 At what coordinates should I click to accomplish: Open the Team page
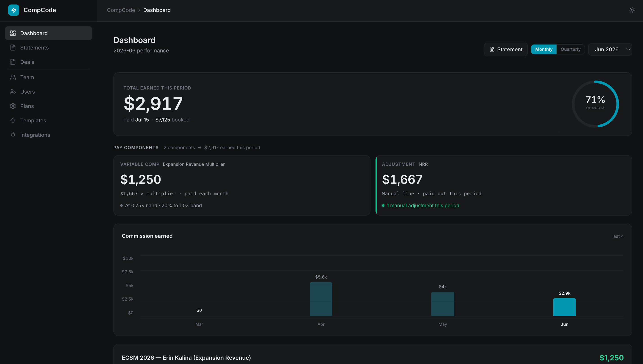(x=49, y=77)
